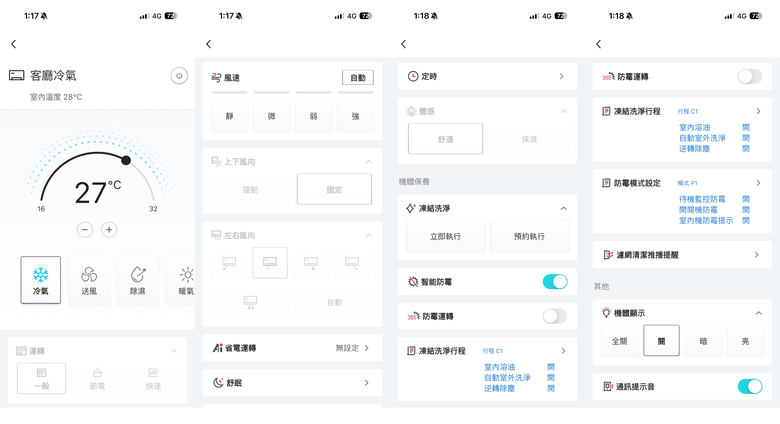Toggle 防霉運轉 switch directly below 智能防霉
780x424 pixels.
pyautogui.click(x=555, y=316)
